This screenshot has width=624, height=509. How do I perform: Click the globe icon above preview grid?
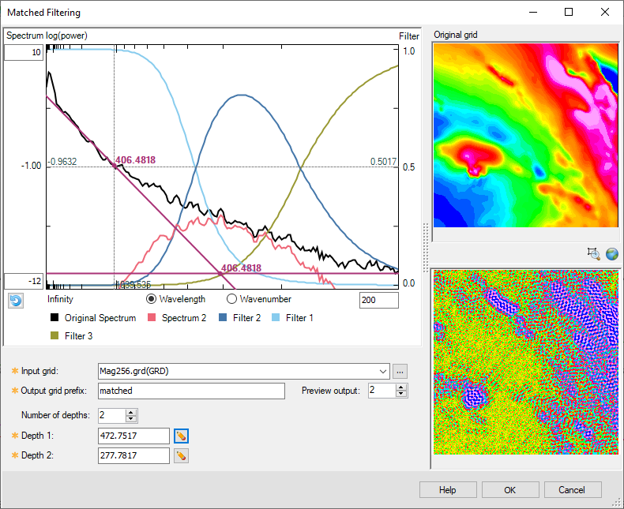click(x=611, y=255)
